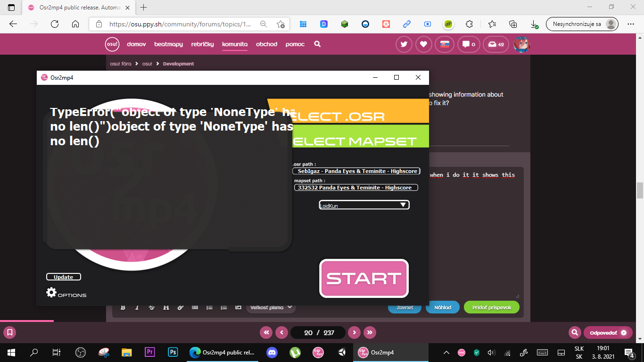644x362 pixels.
Task: Open the pomoc menu item
Action: click(295, 44)
